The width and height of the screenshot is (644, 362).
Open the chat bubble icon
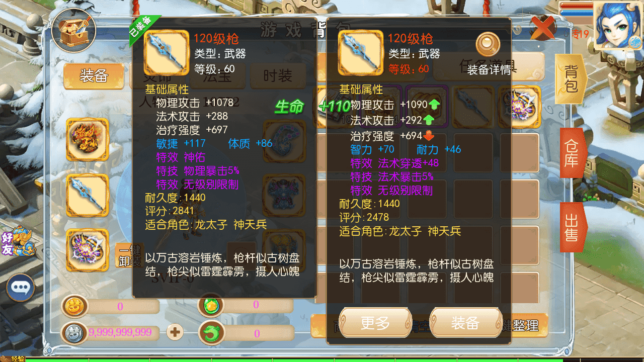[x=20, y=287]
